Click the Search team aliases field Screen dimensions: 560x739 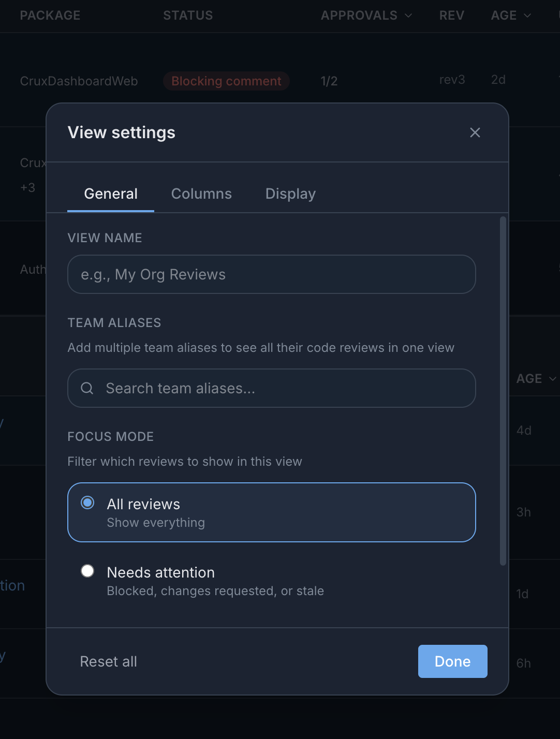point(271,388)
